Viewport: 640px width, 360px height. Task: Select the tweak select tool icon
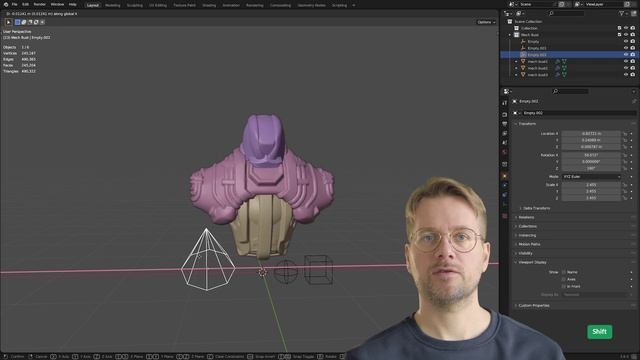click(x=9, y=22)
